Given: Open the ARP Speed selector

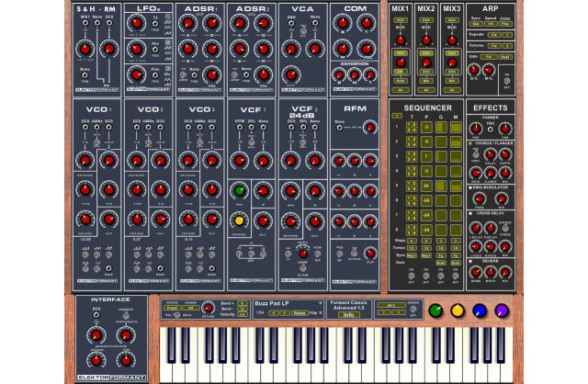Looking at the screenshot, I should (490, 24).
